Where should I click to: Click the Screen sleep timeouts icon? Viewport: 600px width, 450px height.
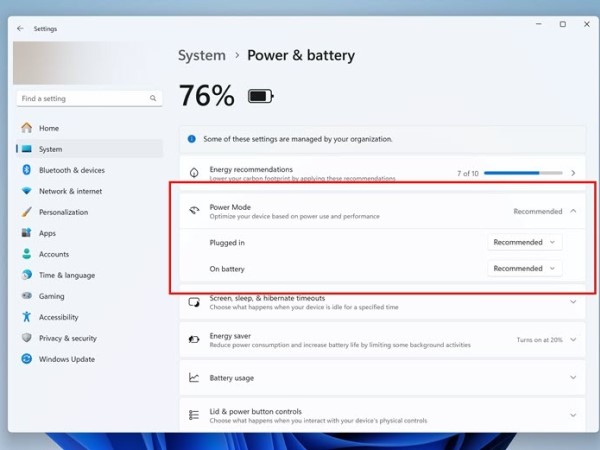(x=194, y=302)
